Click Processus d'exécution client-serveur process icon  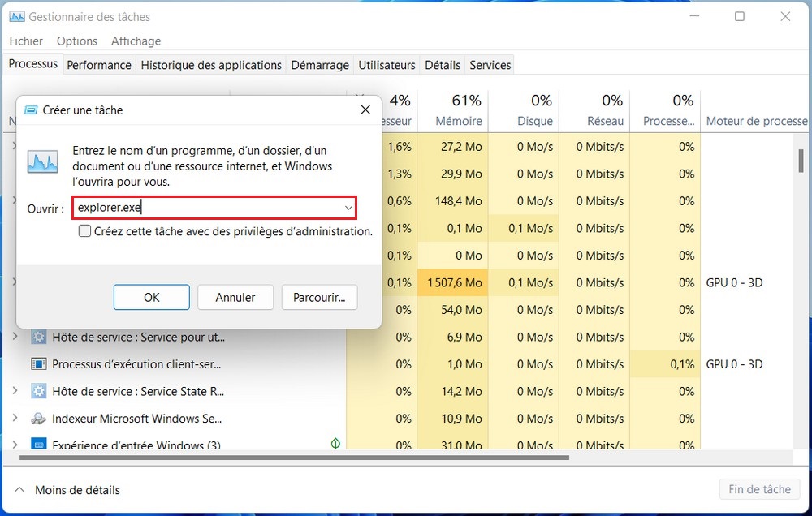[x=38, y=364]
